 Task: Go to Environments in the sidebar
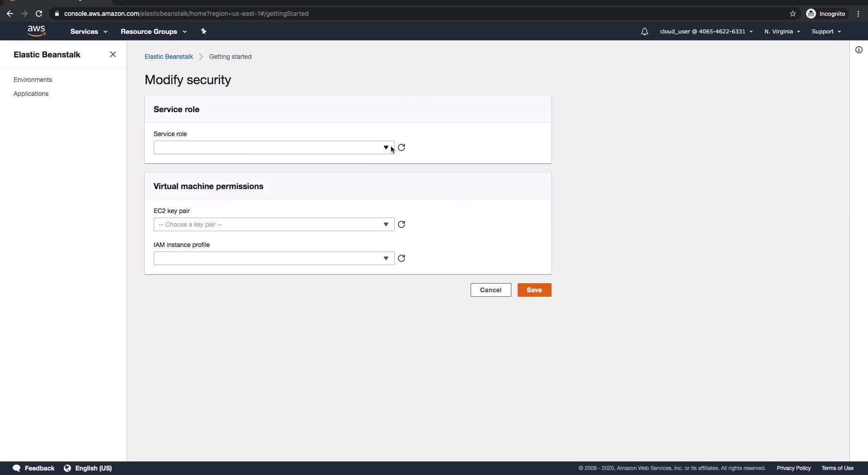33,80
